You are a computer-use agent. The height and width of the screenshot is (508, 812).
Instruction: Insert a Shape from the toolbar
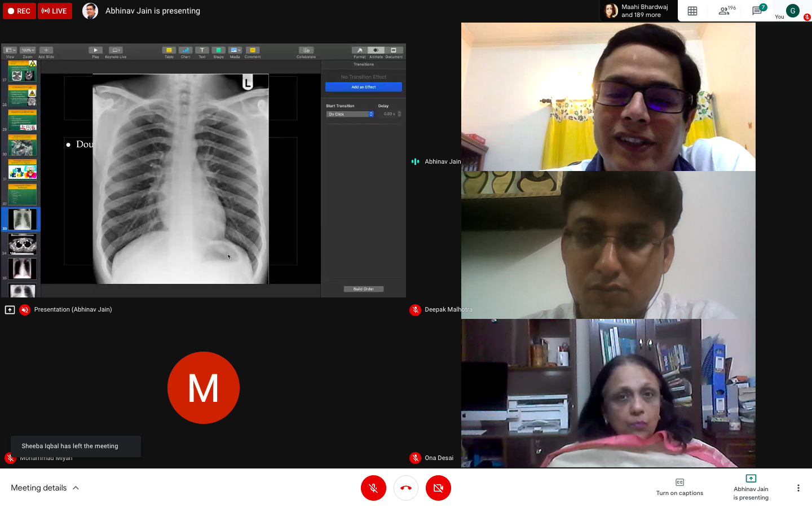pos(218,51)
